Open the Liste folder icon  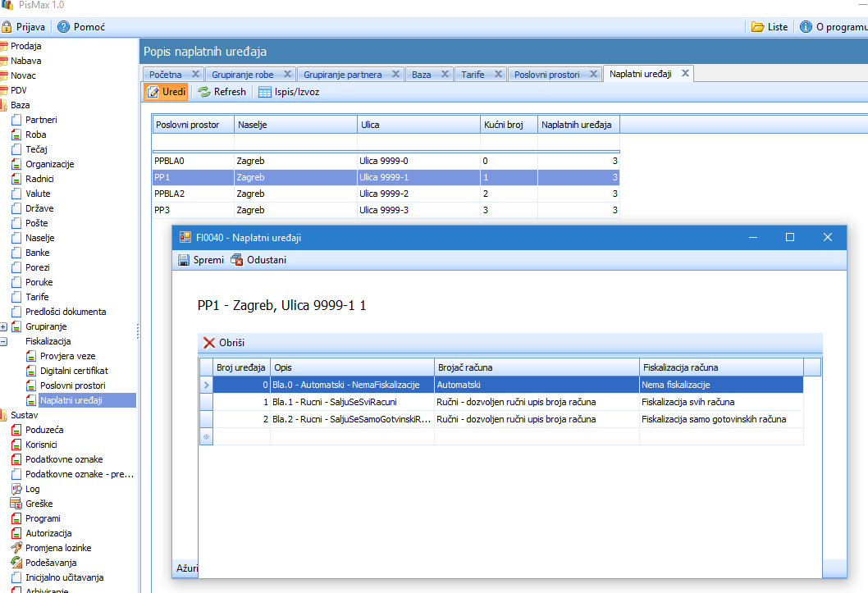[757, 26]
